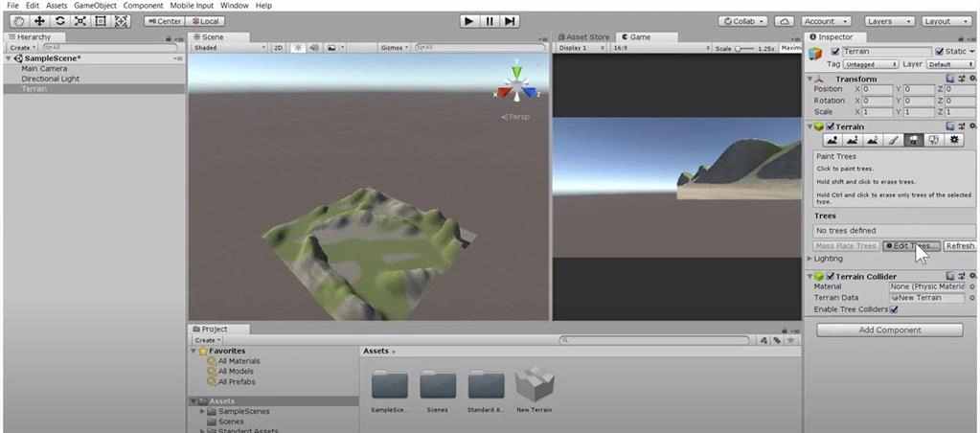
Task: Open the Layout dropdown
Action: [x=946, y=21]
